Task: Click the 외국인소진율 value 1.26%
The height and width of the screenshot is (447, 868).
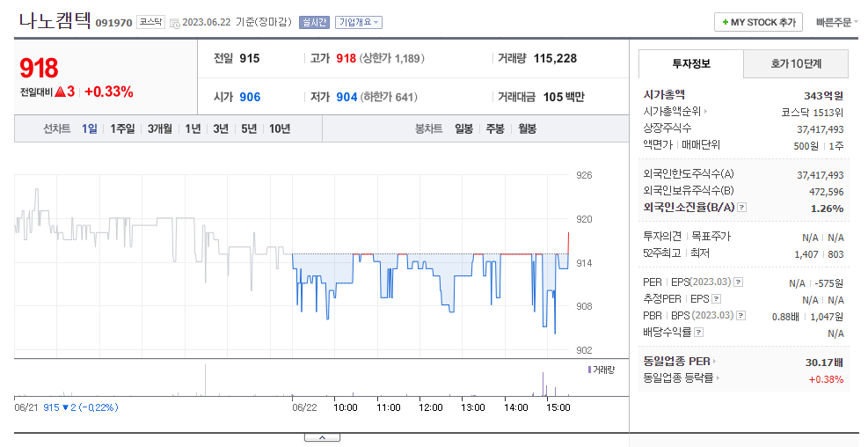Action: pos(827,209)
